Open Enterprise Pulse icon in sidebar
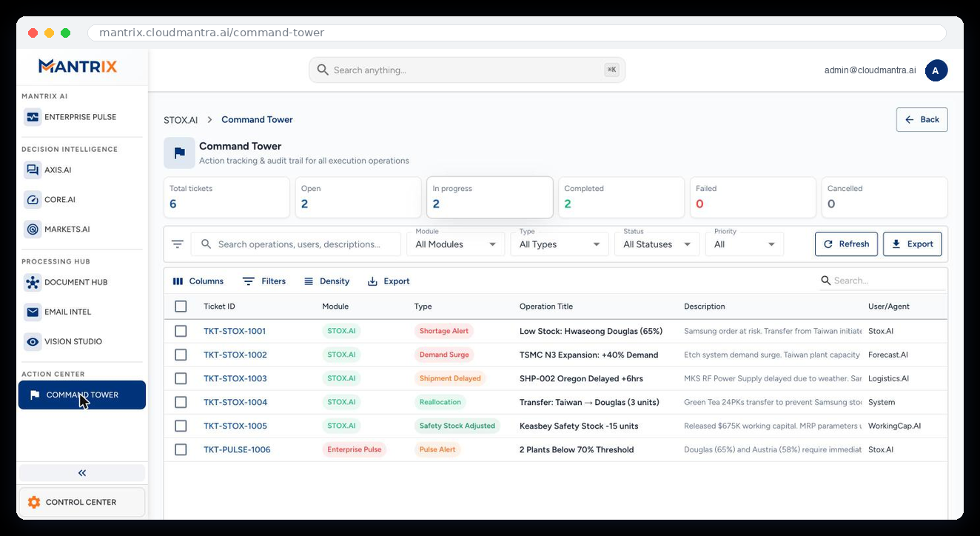The image size is (980, 536). pyautogui.click(x=33, y=117)
